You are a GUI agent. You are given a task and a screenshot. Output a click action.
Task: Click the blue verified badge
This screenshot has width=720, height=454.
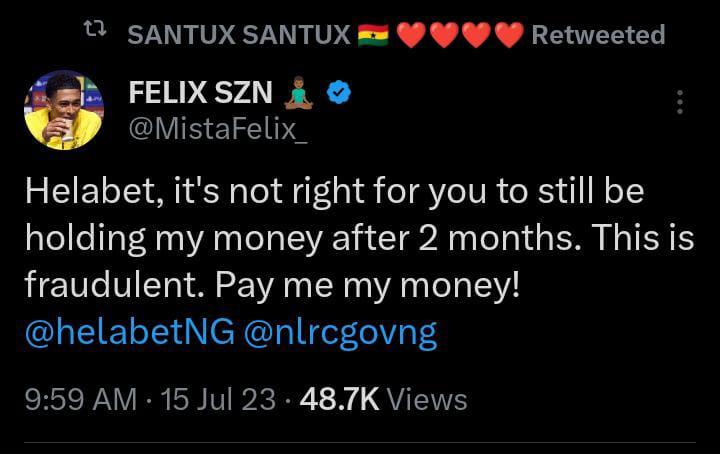(339, 94)
